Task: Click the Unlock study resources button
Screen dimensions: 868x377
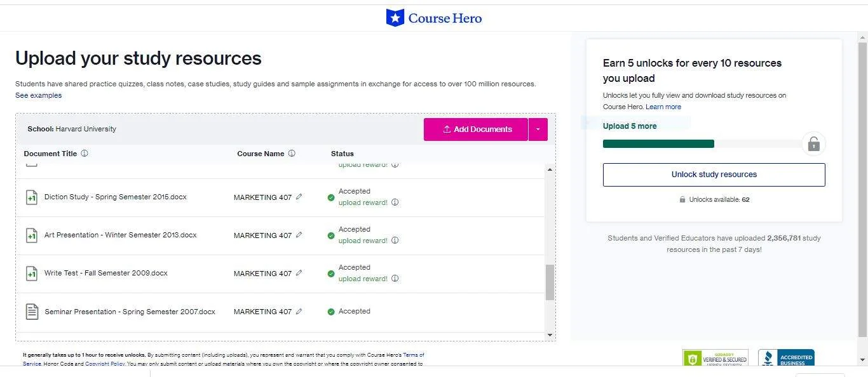Action: 714,175
